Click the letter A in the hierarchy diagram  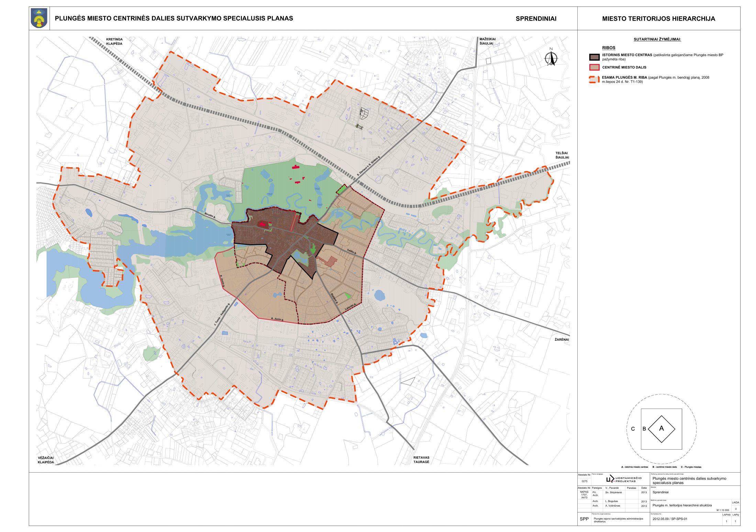(661, 428)
